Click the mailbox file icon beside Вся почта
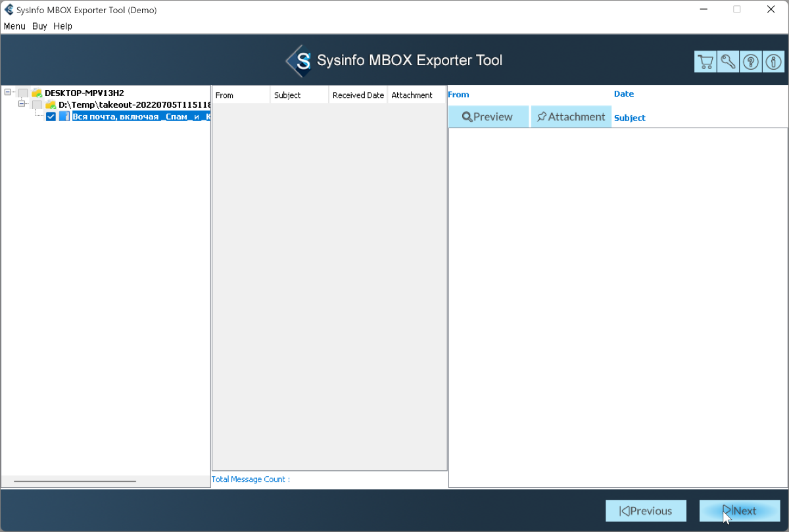The height and width of the screenshot is (532, 789). click(x=64, y=116)
